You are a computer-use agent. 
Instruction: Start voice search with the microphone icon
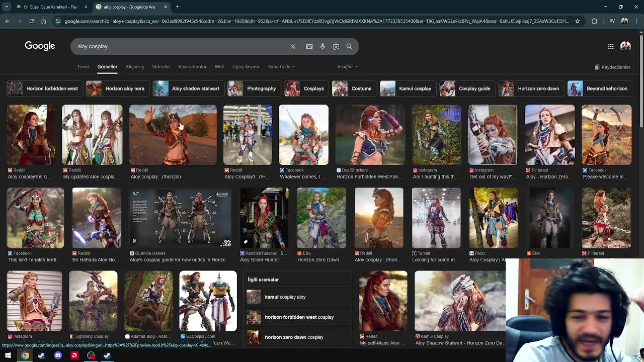(x=323, y=46)
